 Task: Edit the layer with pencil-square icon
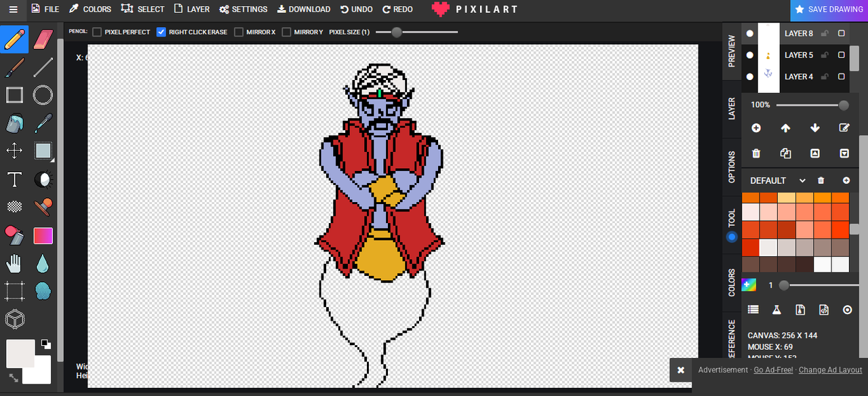point(844,128)
